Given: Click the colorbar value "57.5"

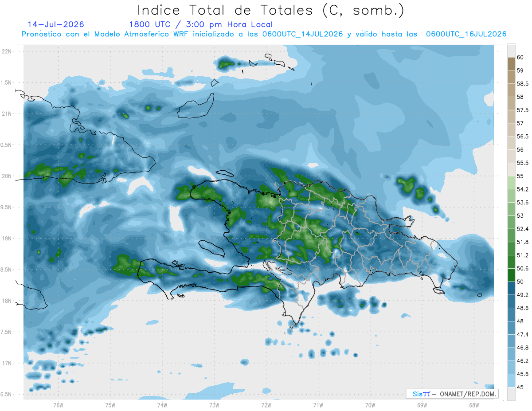Looking at the screenshot, I should pyautogui.click(x=523, y=110).
